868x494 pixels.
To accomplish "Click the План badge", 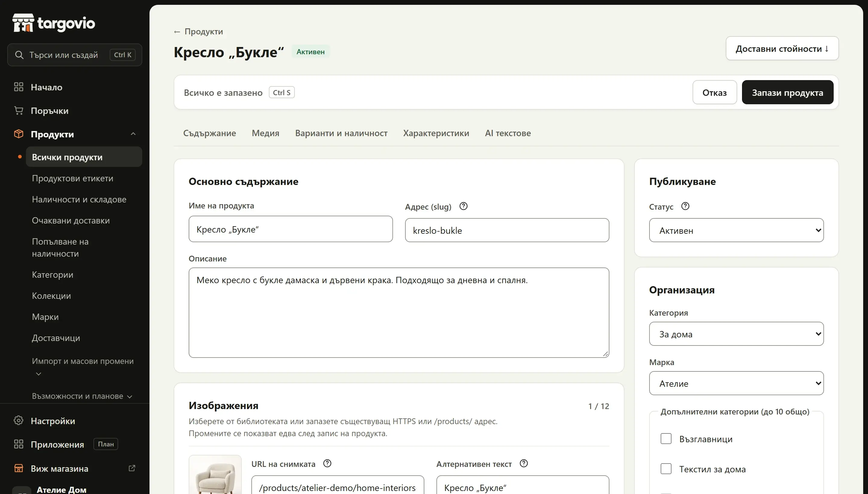I will click(x=105, y=444).
